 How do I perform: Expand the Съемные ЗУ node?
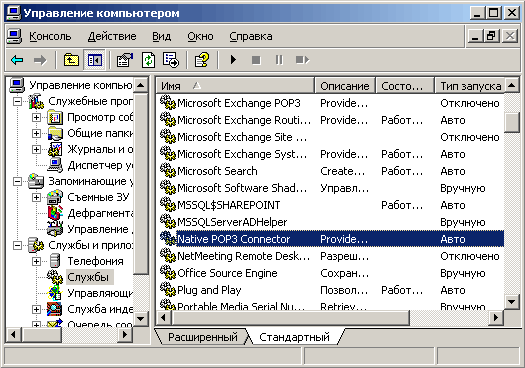pos(36,197)
